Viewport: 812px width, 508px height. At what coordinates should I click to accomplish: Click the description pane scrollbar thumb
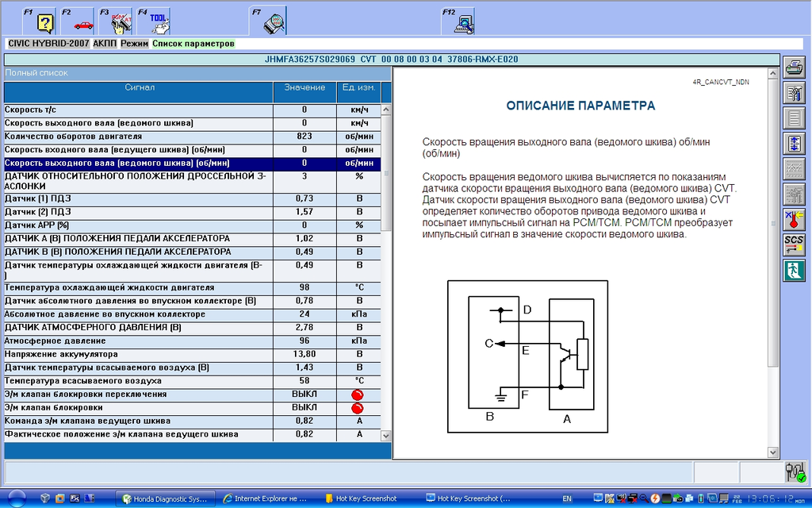(x=772, y=223)
